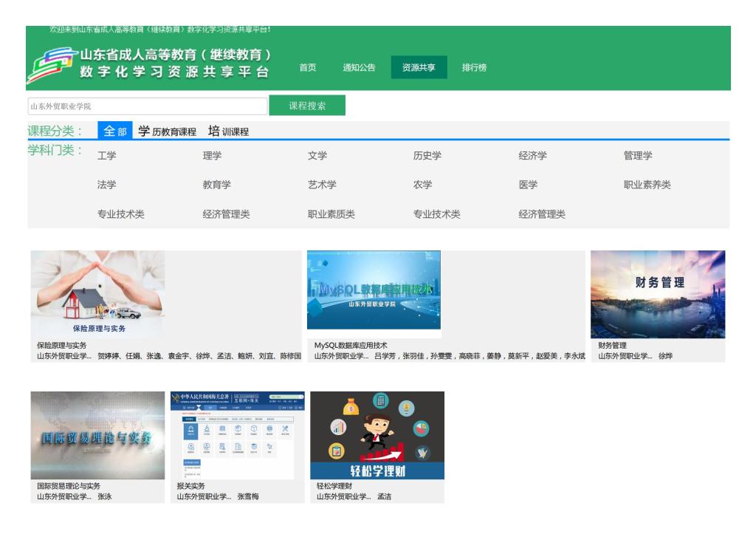Open the 保险原理与实务 course thumbnail
This screenshot has height=534, width=756.
point(97,294)
